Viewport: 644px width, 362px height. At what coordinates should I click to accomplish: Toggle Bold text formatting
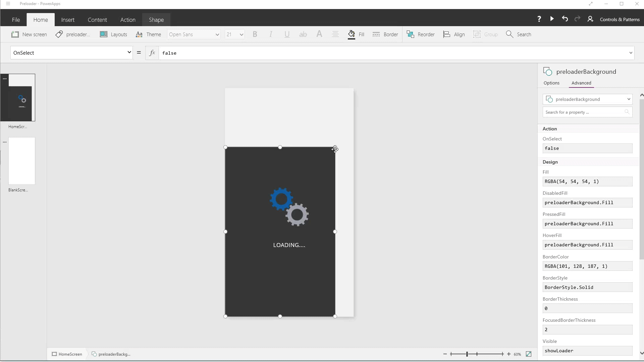(255, 34)
